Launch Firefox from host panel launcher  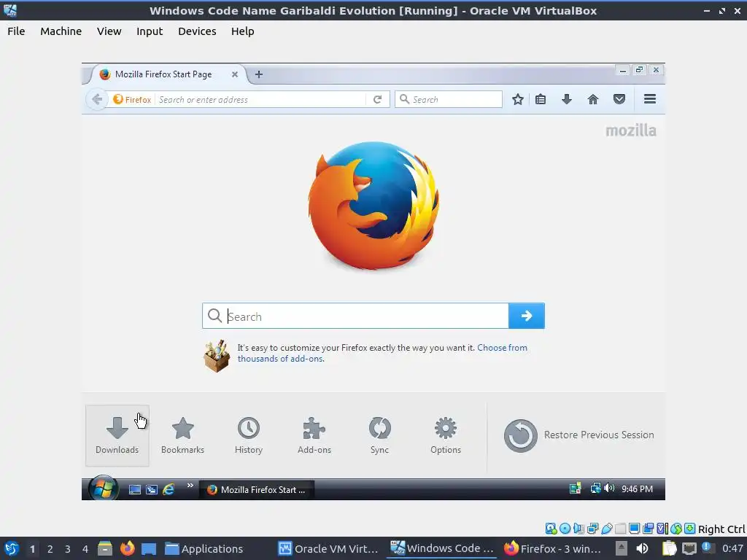click(x=127, y=548)
